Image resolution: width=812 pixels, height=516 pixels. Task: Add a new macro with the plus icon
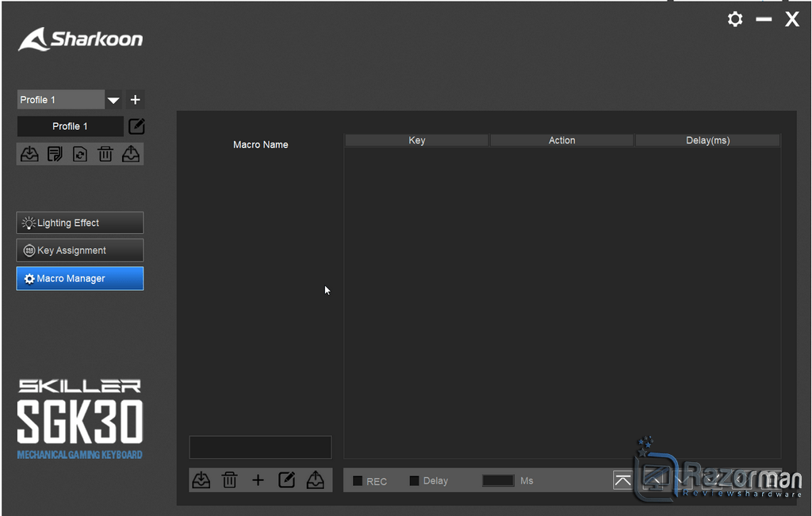[258, 480]
